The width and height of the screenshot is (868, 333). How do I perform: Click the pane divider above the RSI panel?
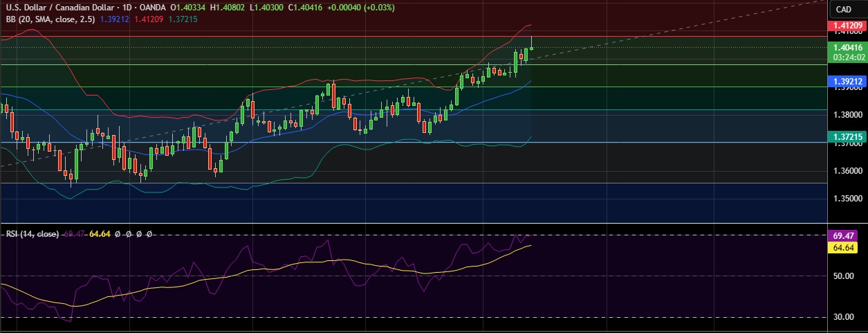coord(415,224)
